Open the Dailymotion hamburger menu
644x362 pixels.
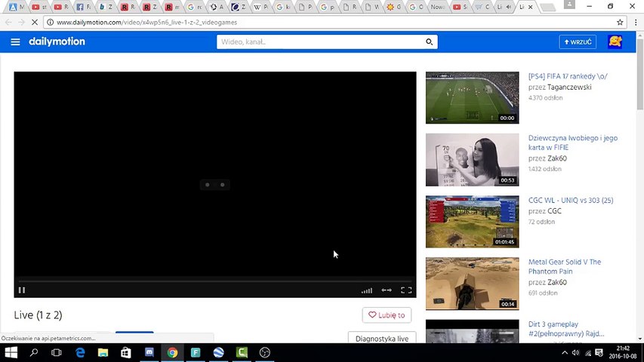(x=15, y=42)
